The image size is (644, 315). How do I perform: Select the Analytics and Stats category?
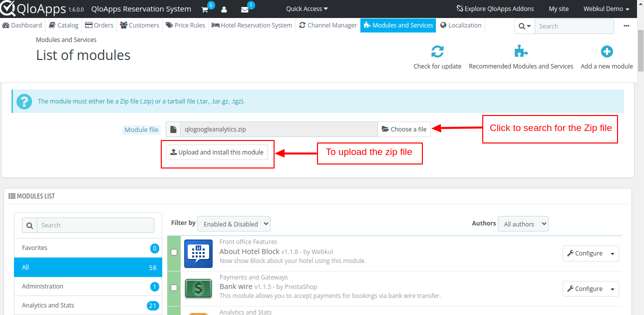tap(88, 305)
